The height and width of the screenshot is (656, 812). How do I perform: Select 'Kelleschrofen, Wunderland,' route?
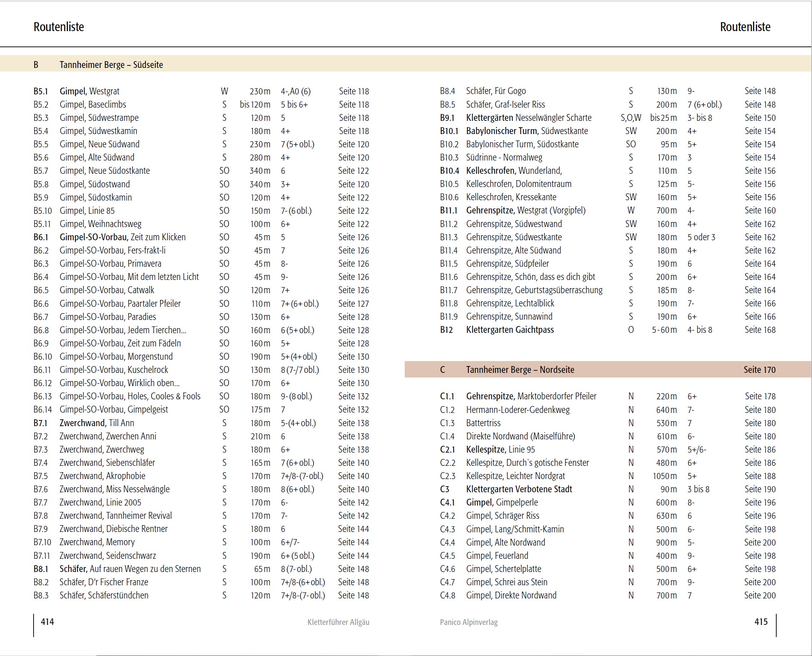[514, 171]
